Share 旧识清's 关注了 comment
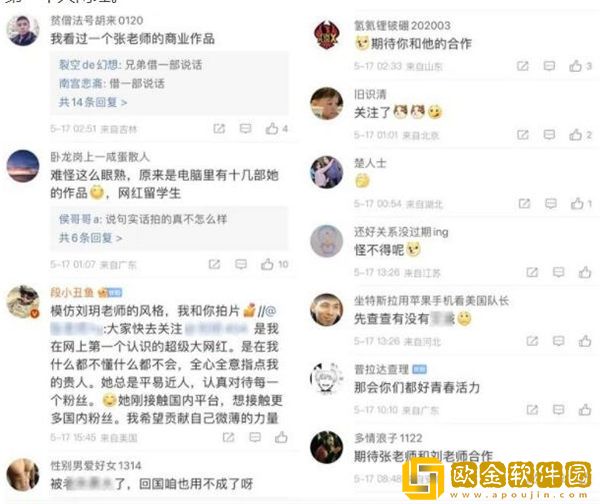600x504 pixels. pos(523,135)
